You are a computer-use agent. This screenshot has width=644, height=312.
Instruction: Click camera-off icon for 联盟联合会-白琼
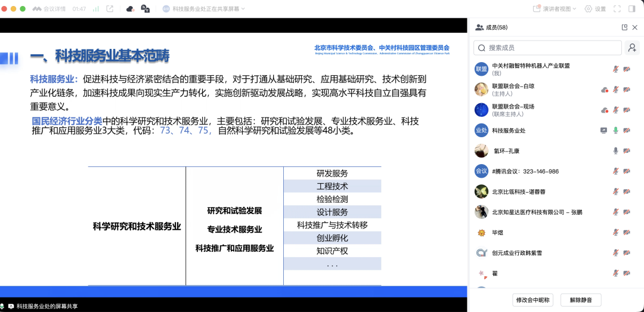pos(627,89)
